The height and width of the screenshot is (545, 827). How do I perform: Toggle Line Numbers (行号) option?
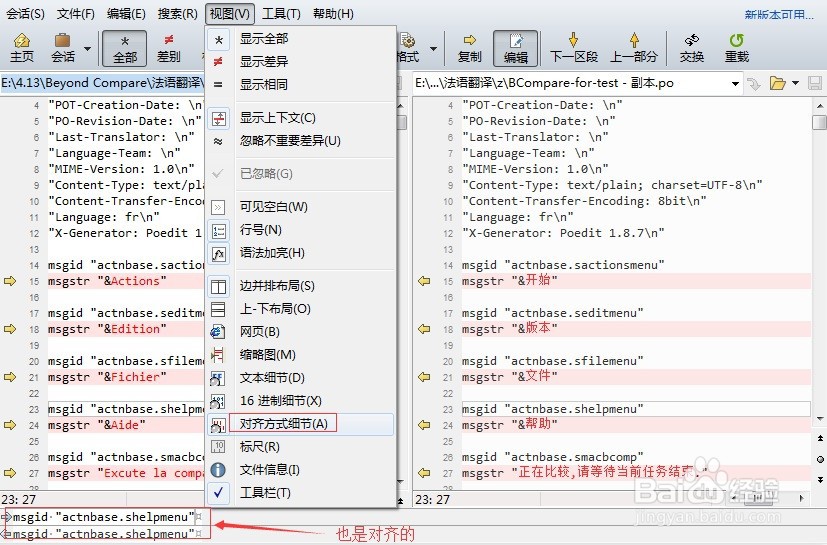301,230
